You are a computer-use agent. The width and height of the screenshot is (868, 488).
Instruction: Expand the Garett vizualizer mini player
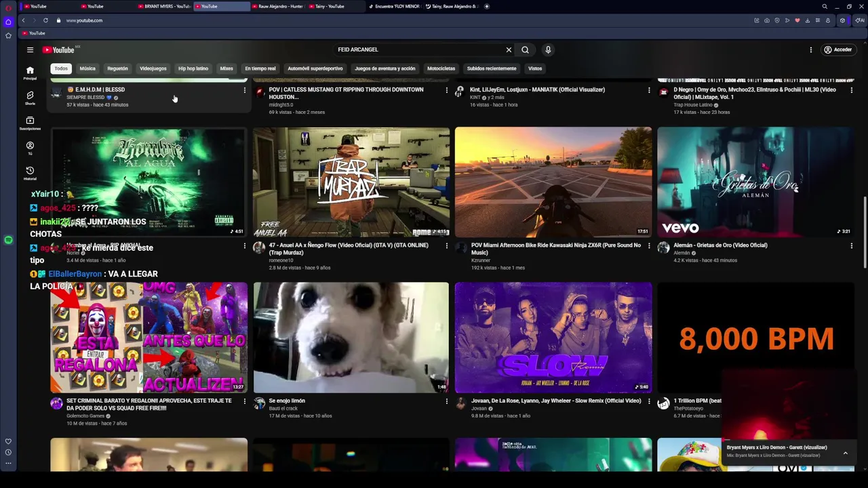845,452
